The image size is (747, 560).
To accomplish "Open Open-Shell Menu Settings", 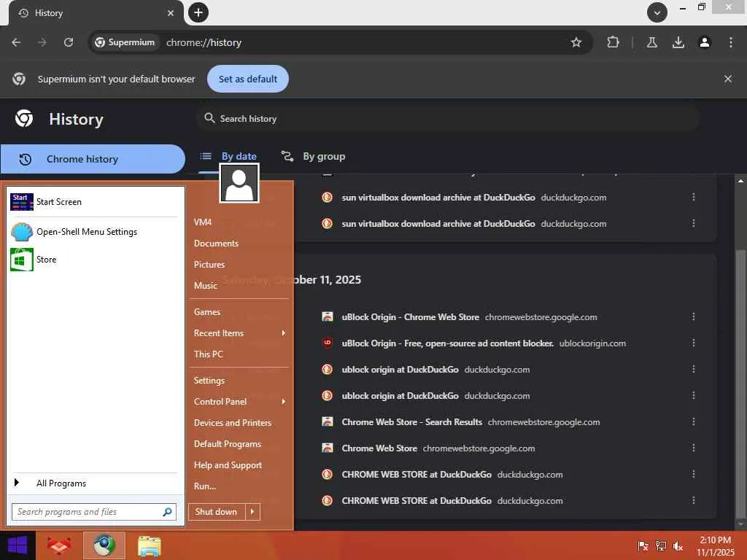I will coord(94,232).
